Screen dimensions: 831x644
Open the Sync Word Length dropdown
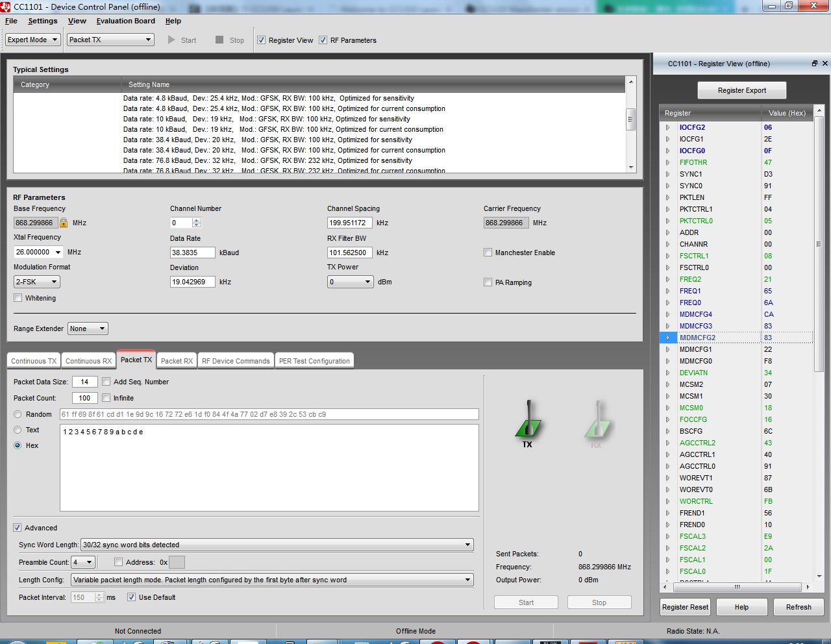[277, 545]
